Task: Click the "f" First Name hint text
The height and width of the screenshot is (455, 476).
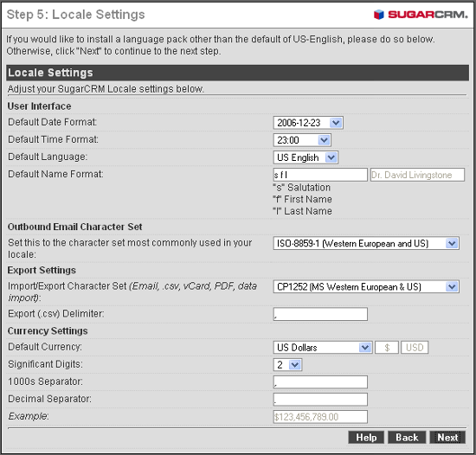Action: coord(302,199)
